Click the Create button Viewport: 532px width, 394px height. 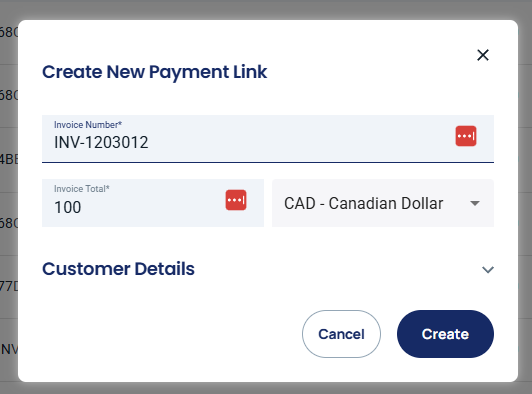(445, 334)
